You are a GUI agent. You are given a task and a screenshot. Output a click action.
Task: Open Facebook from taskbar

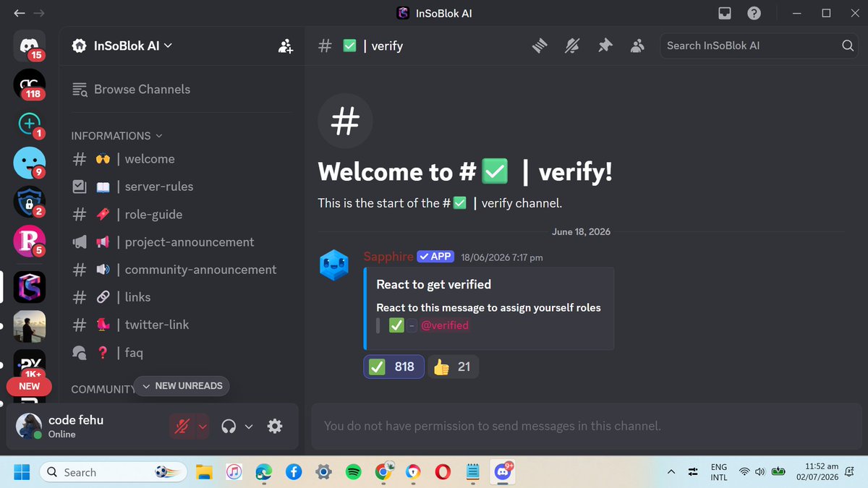click(294, 472)
